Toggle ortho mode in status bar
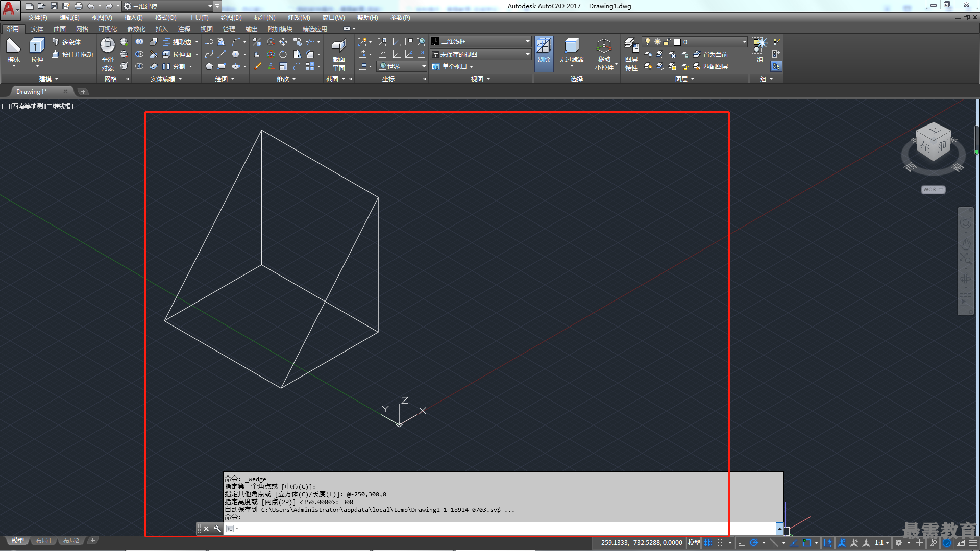The width and height of the screenshot is (980, 551). click(741, 543)
